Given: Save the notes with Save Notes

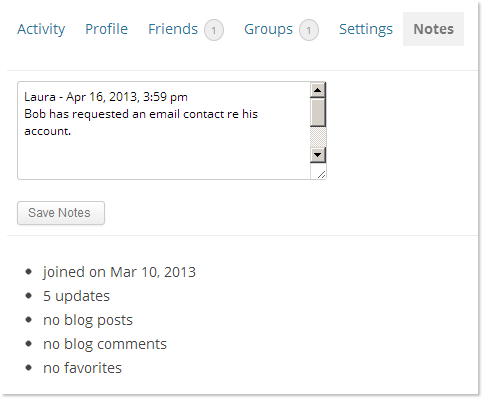Looking at the screenshot, I should click(x=61, y=213).
